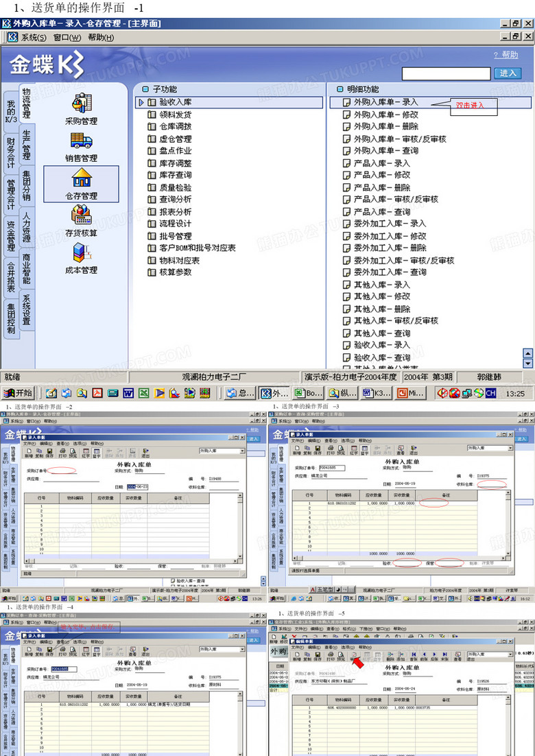Click the CH input language indicator in tray
Viewport: 535px width, 756px height.
490,393
